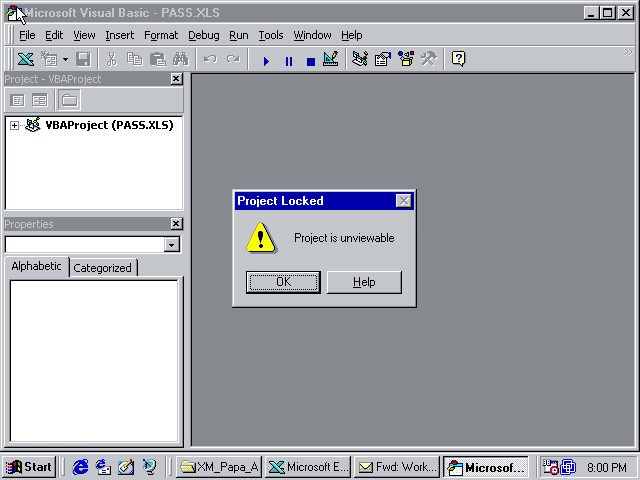Click the Undo arrow icon
Screen dimensions: 640x480
click(210, 59)
